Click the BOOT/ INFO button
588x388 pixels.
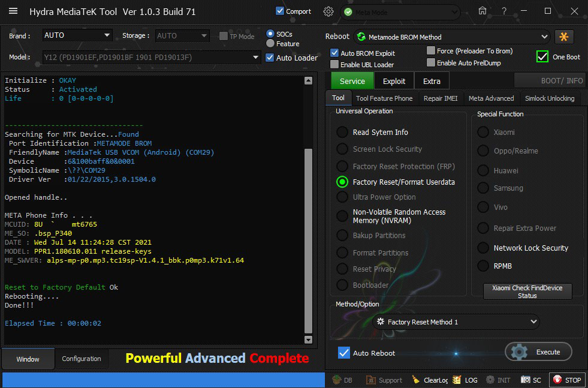pos(549,81)
